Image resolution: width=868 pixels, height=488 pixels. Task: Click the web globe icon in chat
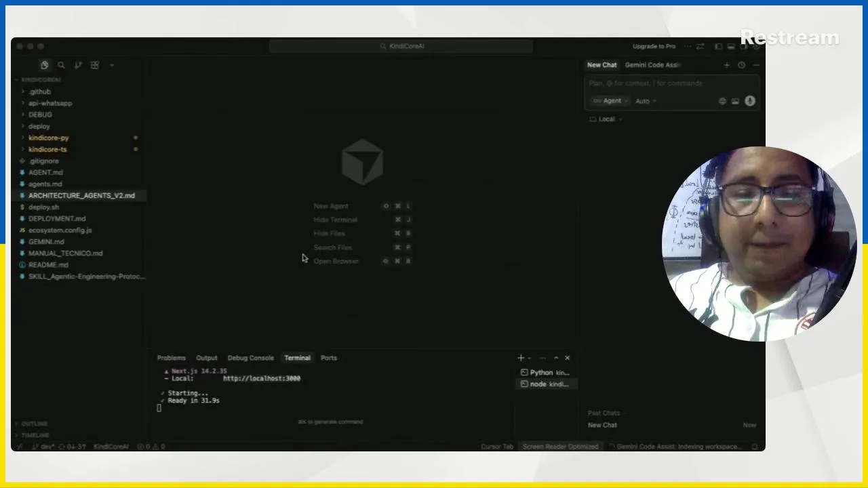722,101
